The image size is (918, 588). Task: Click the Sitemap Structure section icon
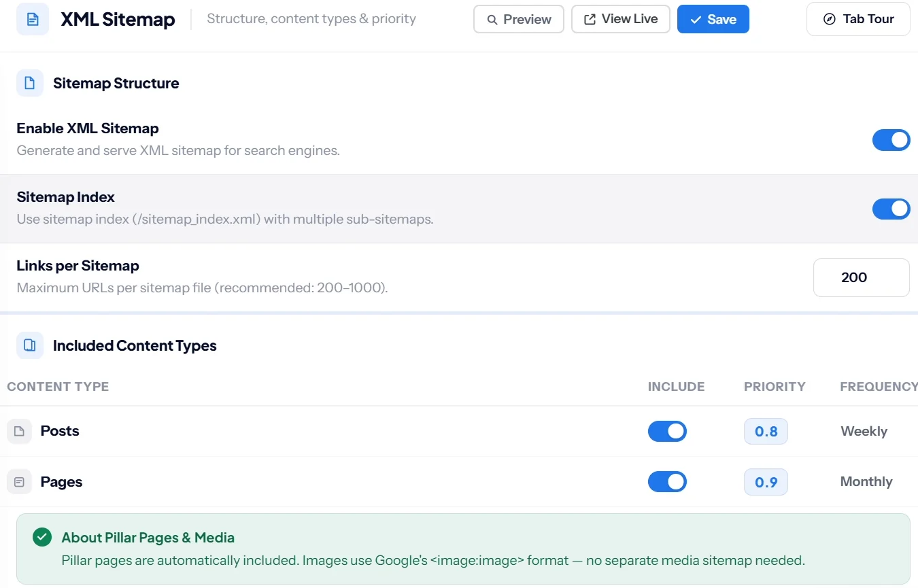tap(30, 83)
